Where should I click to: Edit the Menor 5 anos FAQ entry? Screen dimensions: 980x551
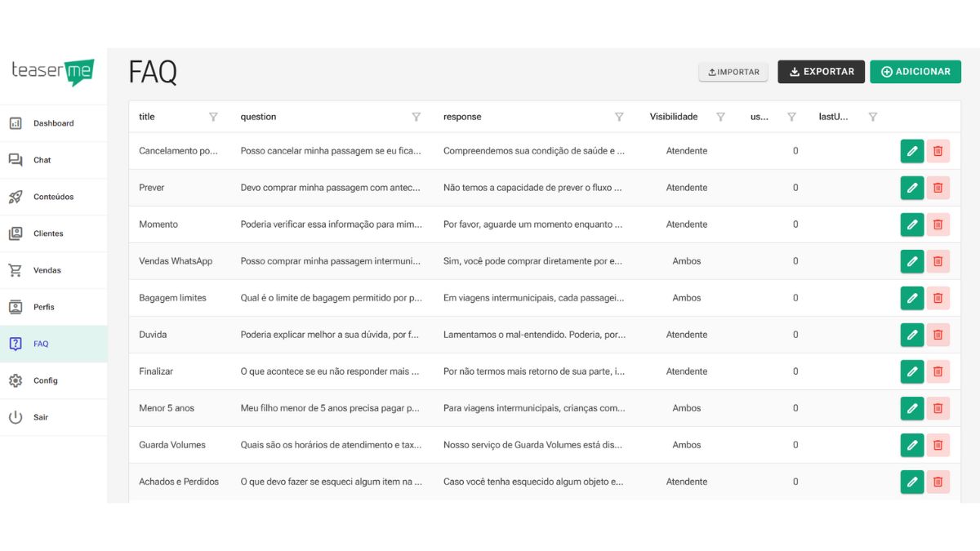pyautogui.click(x=912, y=408)
